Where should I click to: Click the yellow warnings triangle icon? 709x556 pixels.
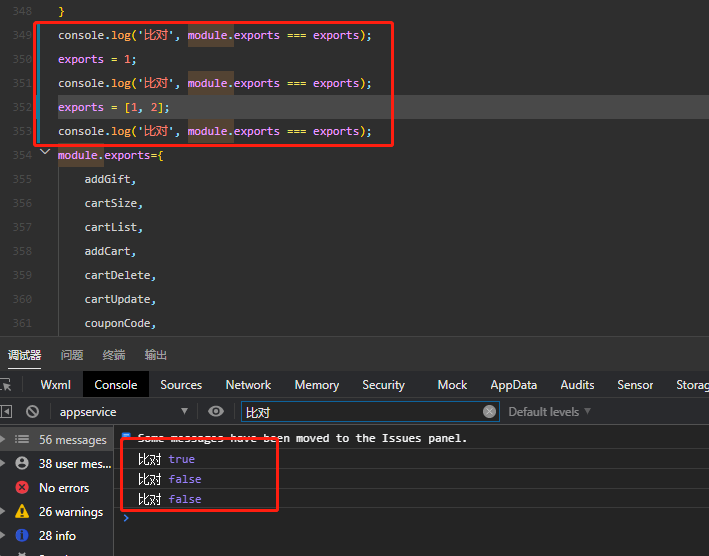pyautogui.click(x=22, y=511)
